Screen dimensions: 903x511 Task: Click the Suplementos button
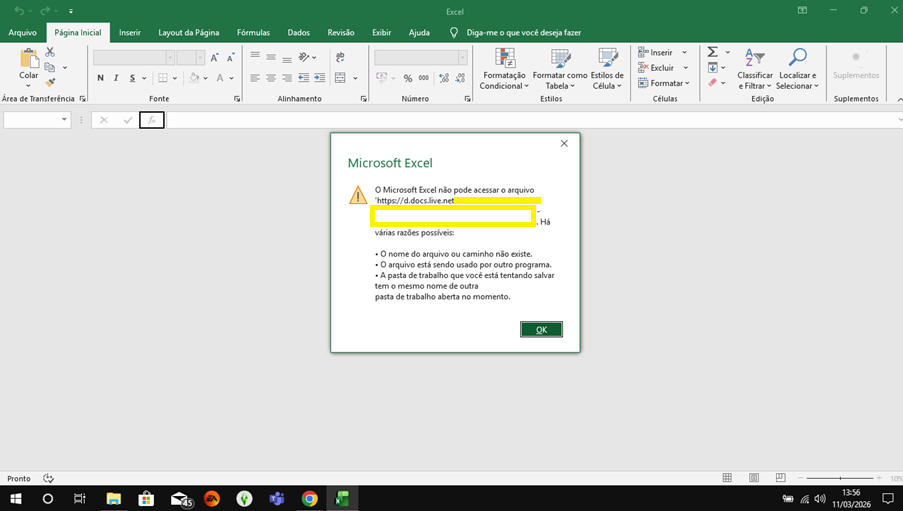[x=856, y=65]
